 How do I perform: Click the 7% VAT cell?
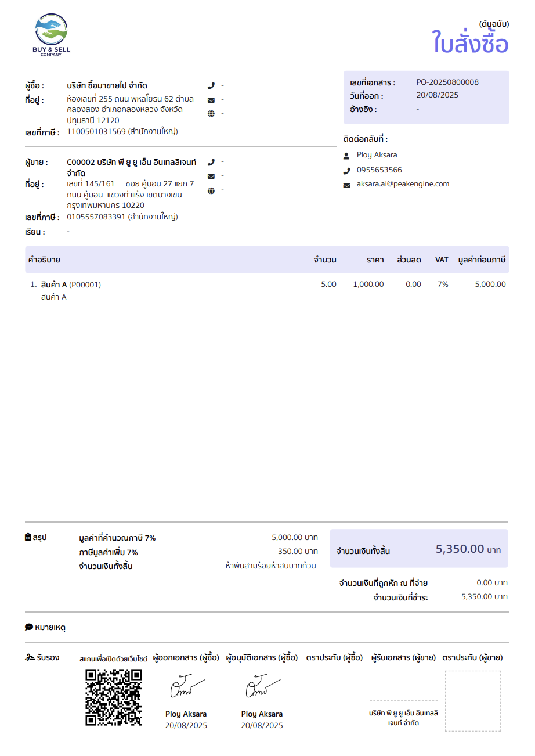click(443, 285)
